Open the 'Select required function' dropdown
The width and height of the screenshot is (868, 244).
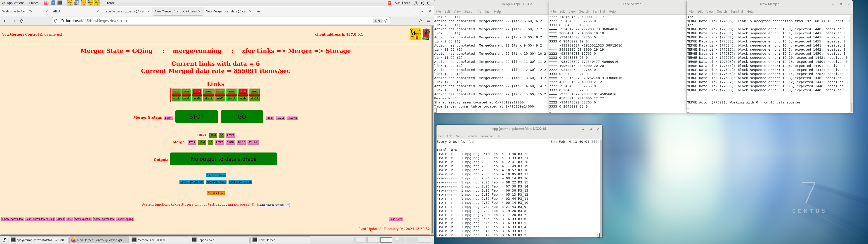(273, 205)
